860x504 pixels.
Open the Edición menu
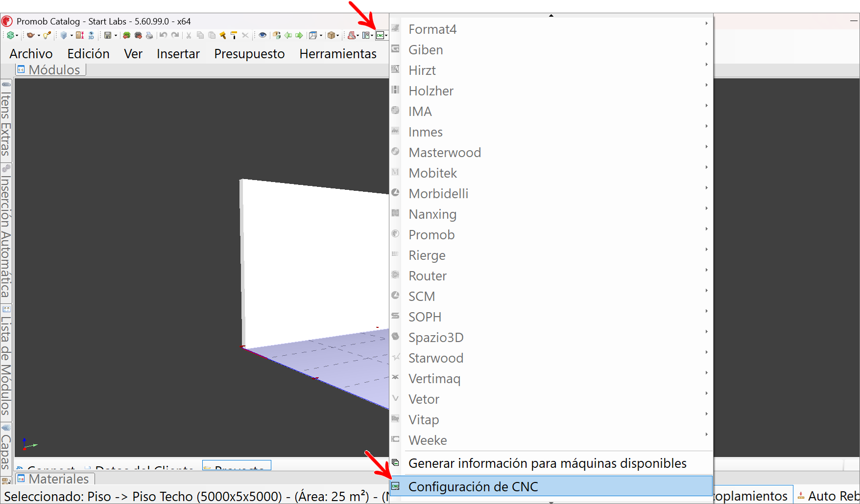click(x=89, y=54)
